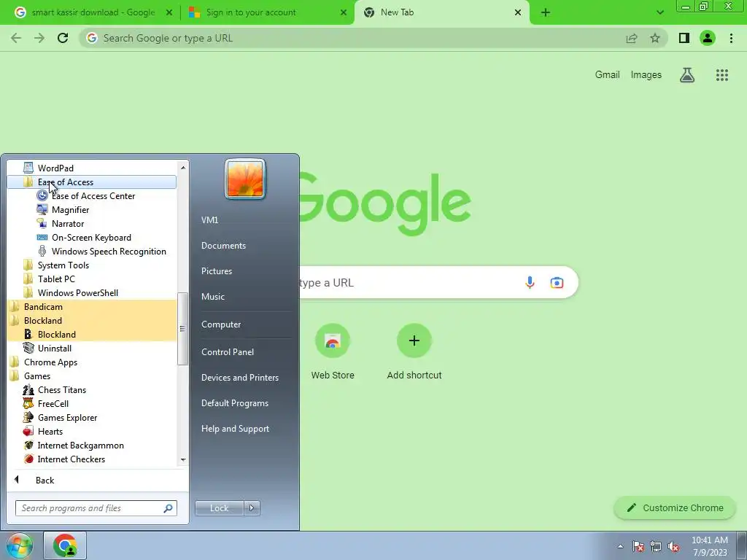Open Google apps grid
Viewport: 747px width, 560px height.
point(721,75)
